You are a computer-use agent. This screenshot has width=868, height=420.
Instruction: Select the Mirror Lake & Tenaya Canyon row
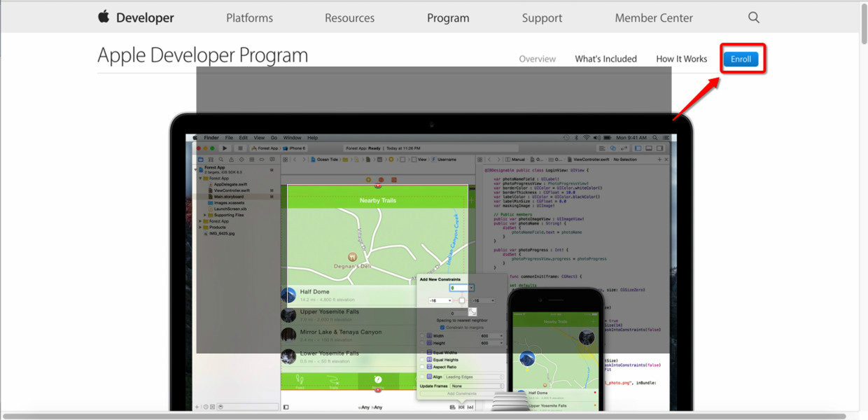(349, 335)
